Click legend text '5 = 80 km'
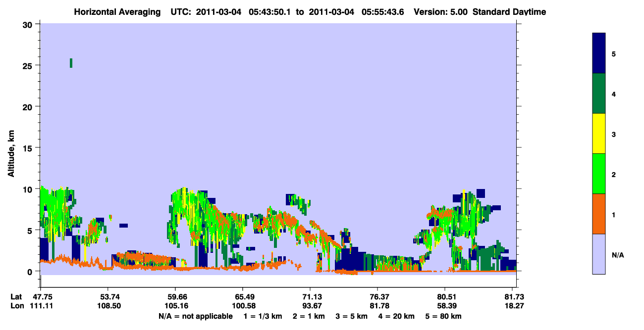The width and height of the screenshot is (644, 330). pyautogui.click(x=443, y=316)
